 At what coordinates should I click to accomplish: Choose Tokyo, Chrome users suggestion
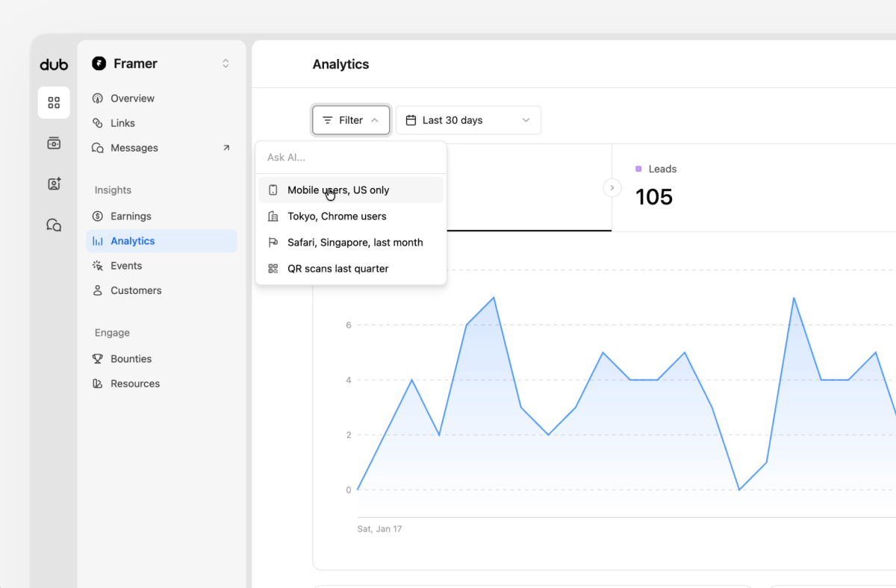[x=351, y=216]
